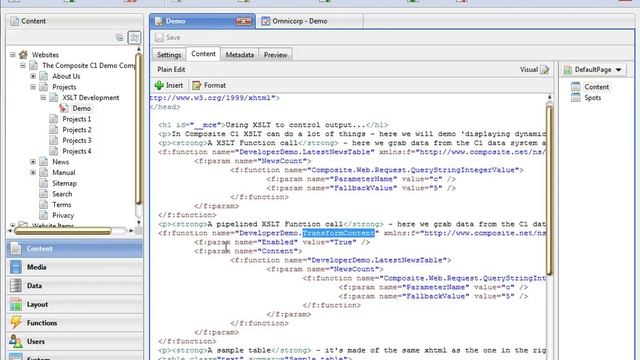
Task: Collapse The Composite C1 Demo node
Action: (23, 65)
